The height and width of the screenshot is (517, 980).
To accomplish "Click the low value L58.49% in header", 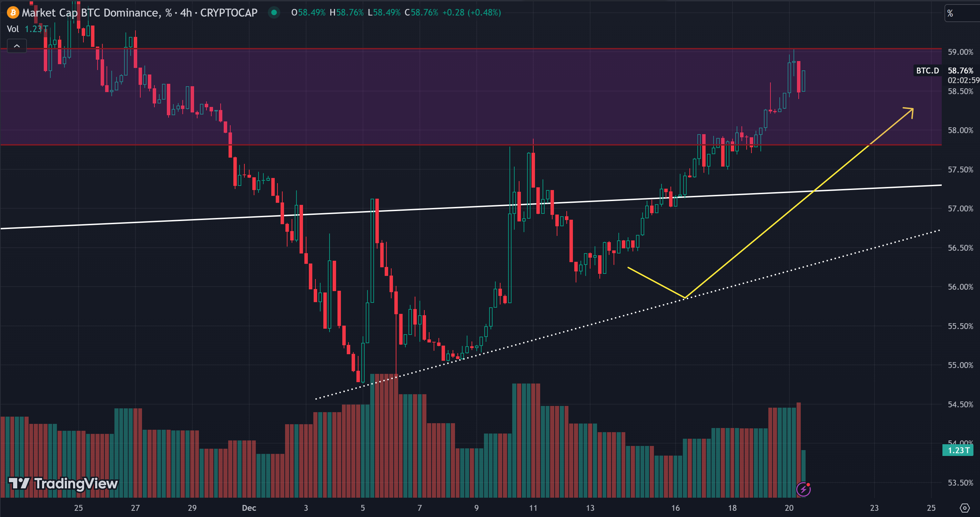I will 384,12.
